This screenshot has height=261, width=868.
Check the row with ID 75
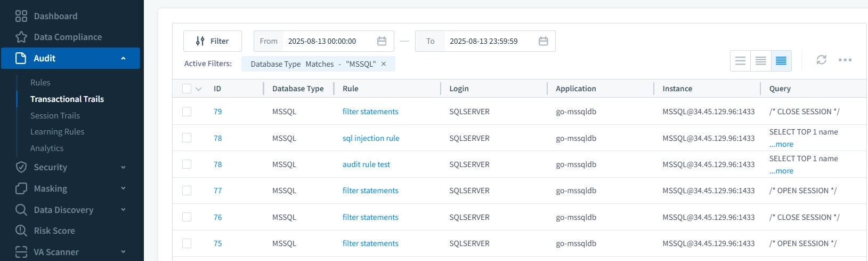tap(186, 243)
